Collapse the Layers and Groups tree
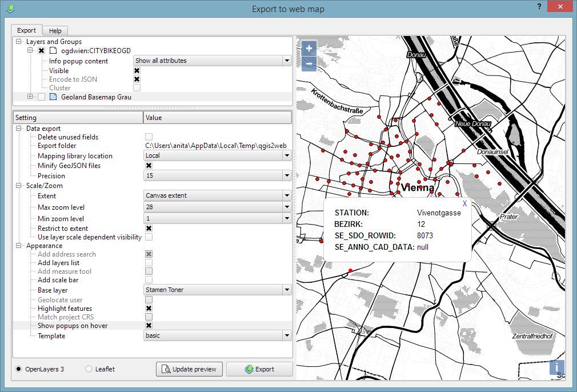The image size is (577, 392). point(19,42)
